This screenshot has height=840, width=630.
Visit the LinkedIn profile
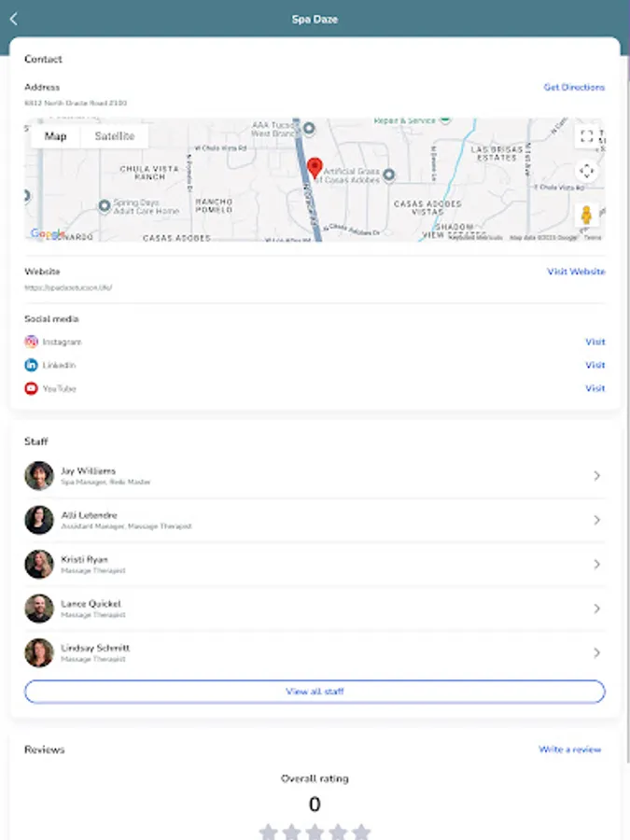(595, 365)
